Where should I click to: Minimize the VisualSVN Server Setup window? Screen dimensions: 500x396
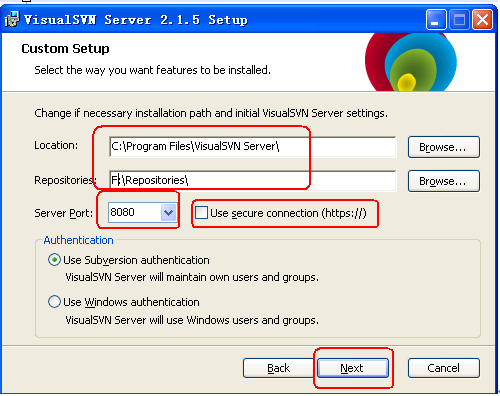pos(436,20)
